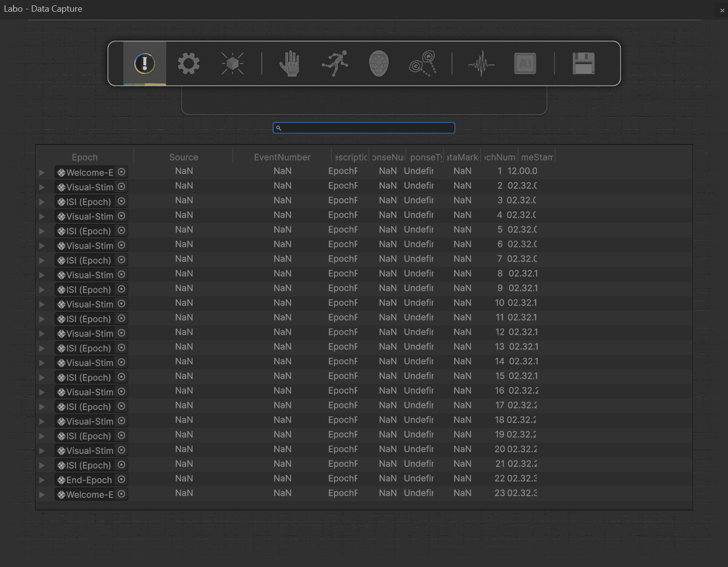Click the TimeStamp column header
Screen dimensions: 728x567
coord(536,157)
